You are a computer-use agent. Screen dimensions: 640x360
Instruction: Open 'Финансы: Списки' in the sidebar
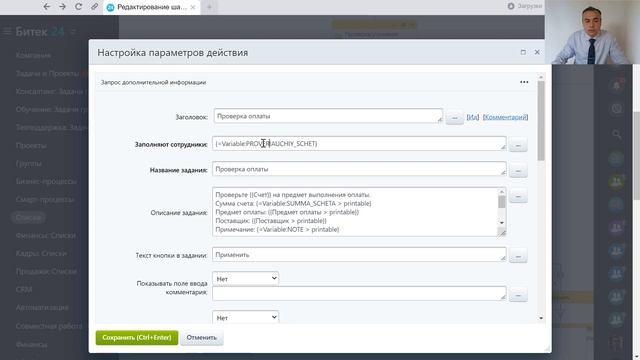click(x=46, y=236)
